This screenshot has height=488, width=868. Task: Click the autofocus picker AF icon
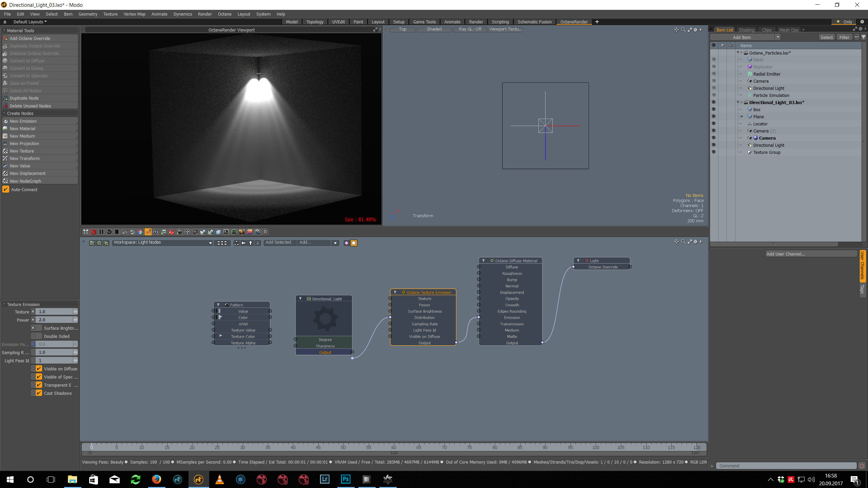125,232
